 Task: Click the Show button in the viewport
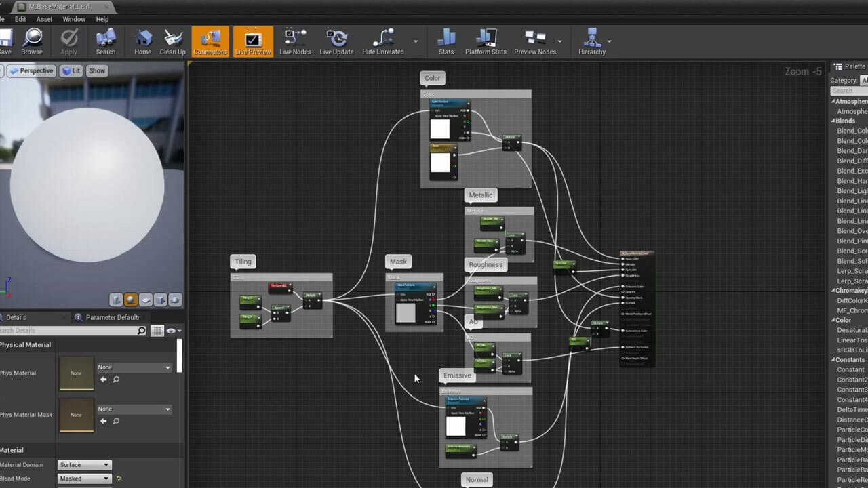pyautogui.click(x=97, y=70)
